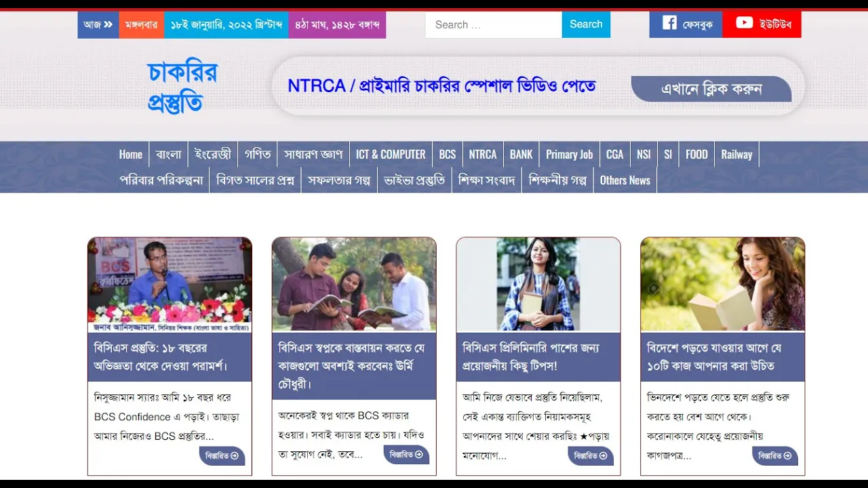The height and width of the screenshot is (488, 868).
Task: Click the এখানে ক্লিক করুন button
Action: 711,89
